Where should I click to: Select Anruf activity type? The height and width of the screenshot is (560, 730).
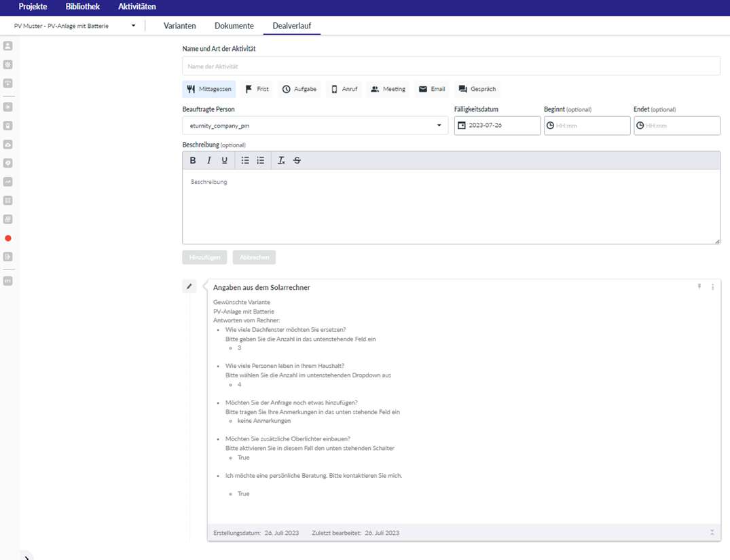tap(344, 89)
